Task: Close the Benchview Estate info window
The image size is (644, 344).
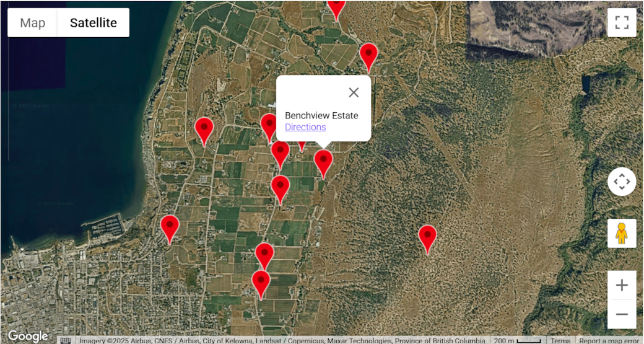Action: tap(354, 92)
